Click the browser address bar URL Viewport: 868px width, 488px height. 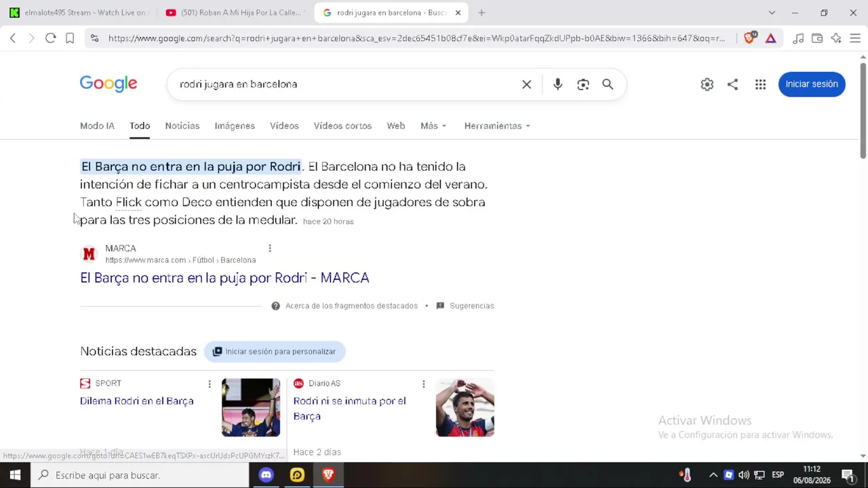click(x=416, y=39)
